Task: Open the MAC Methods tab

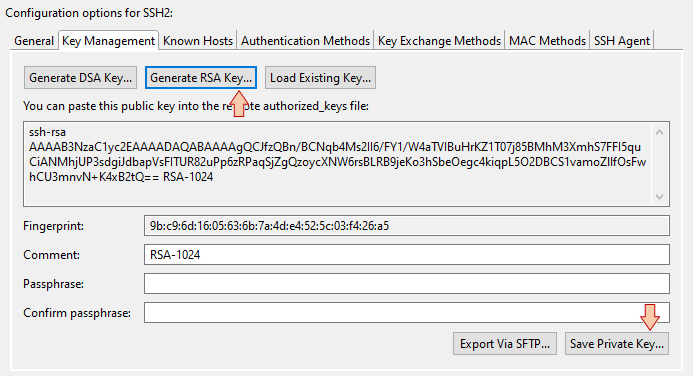Action: coord(547,41)
